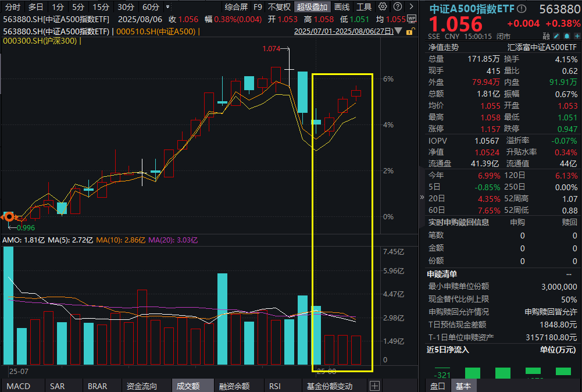Screen dimensions: 582x392
Task: Open 综合屏 comprehensive view
Action: (x=237, y=6)
